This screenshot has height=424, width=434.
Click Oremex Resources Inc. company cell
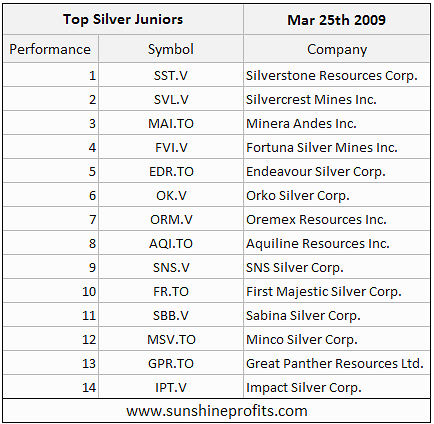[337, 219]
